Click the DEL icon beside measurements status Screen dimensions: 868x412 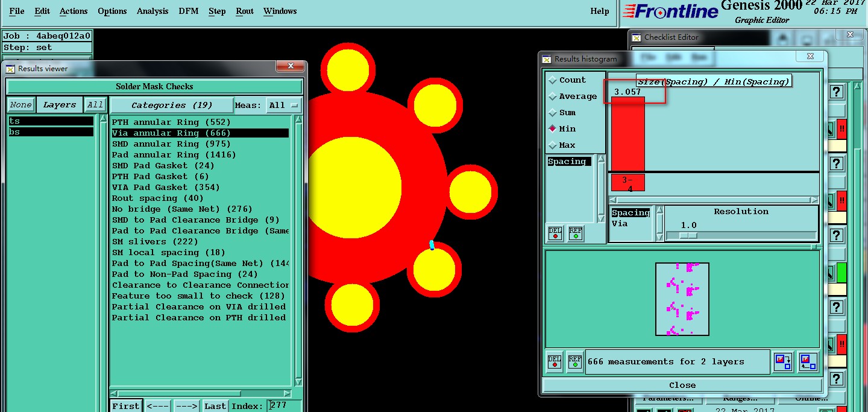point(555,361)
